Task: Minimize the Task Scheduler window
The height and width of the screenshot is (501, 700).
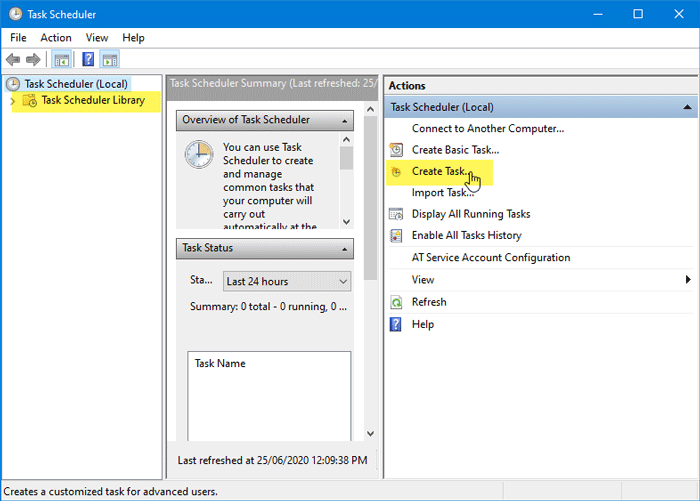Action: pos(598,14)
